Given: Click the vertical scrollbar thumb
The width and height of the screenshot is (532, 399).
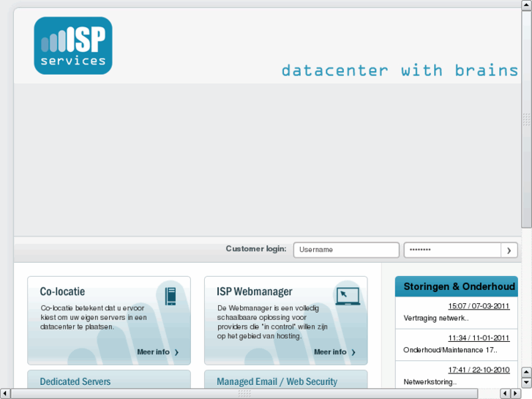Looking at the screenshot, I should 526,119.
